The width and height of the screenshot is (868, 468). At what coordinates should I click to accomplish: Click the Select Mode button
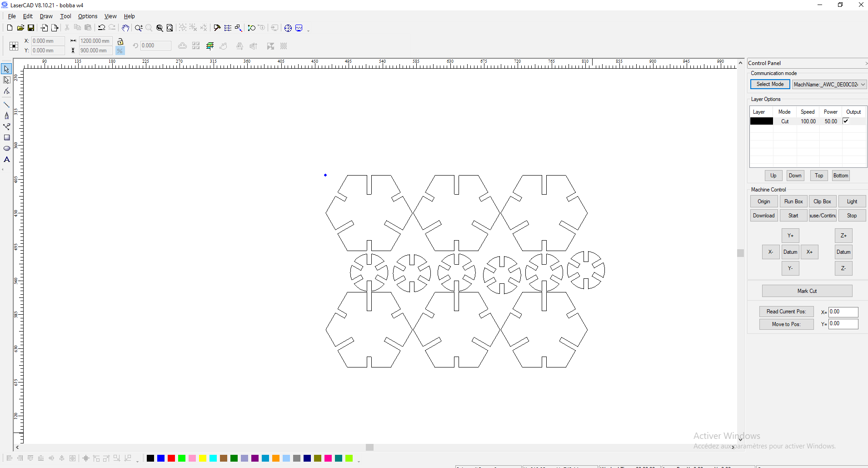tap(770, 84)
